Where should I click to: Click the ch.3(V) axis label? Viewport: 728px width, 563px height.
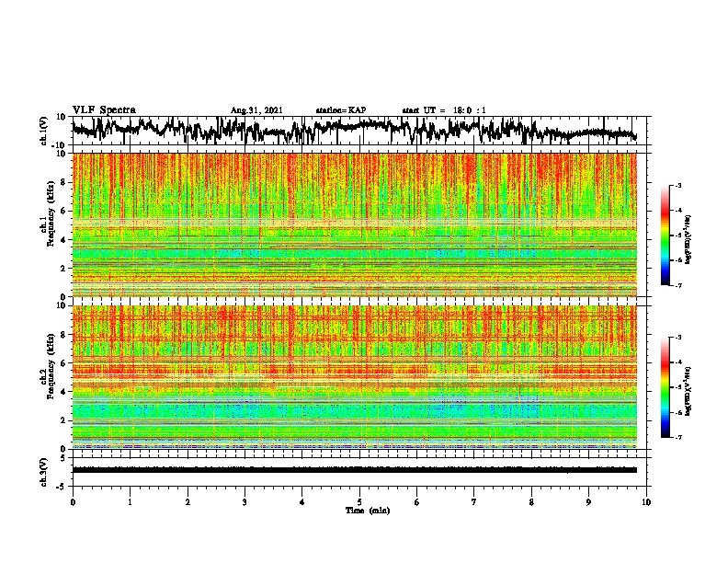click(44, 472)
